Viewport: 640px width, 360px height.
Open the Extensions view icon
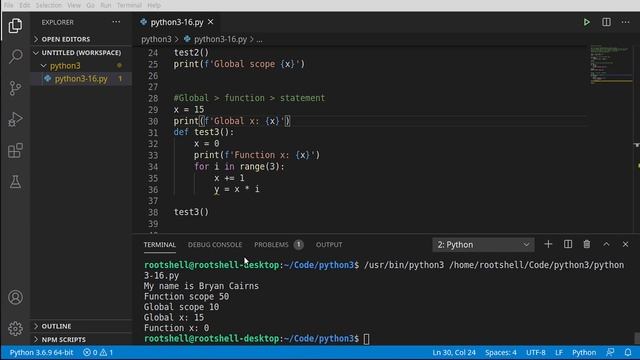[x=15, y=151]
